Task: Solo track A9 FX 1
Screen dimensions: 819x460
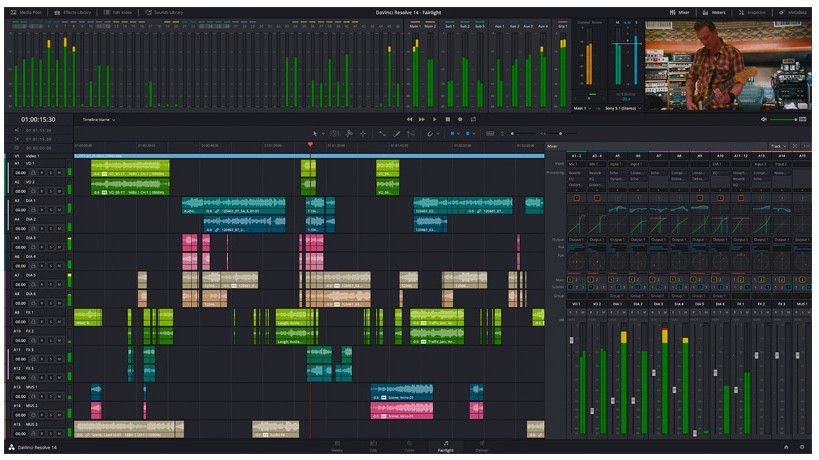Action: (51, 322)
